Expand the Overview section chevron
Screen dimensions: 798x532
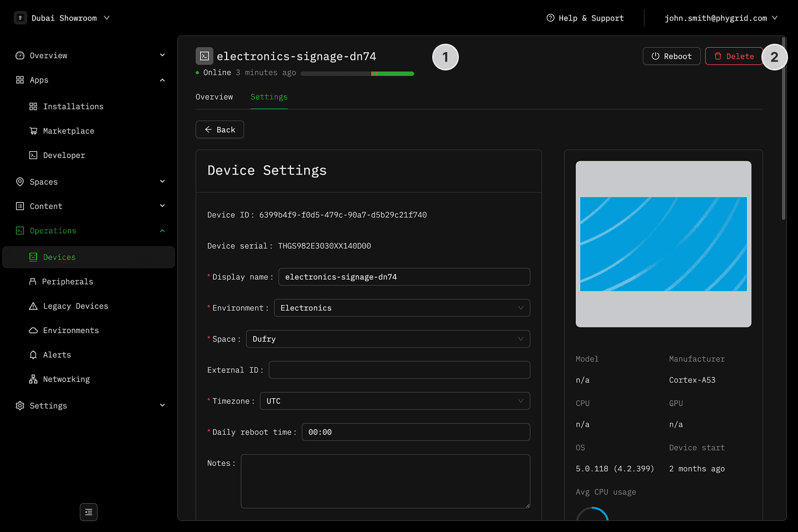pos(162,55)
